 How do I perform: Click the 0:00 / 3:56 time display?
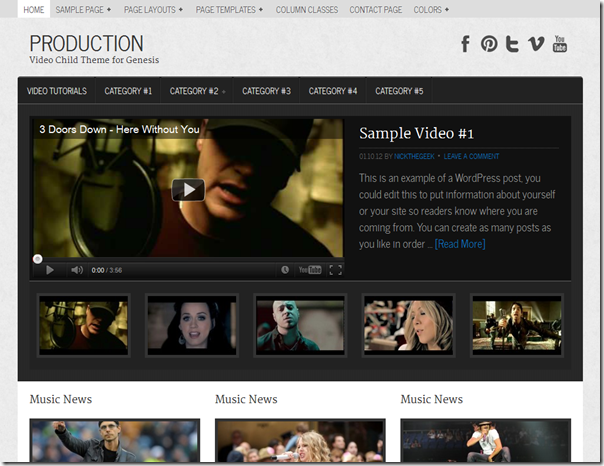point(107,270)
